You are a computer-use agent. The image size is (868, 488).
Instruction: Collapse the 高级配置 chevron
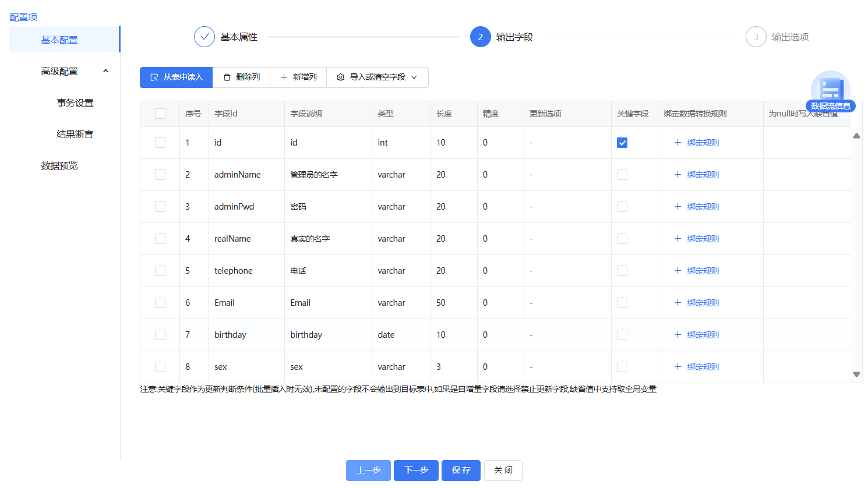pos(105,71)
